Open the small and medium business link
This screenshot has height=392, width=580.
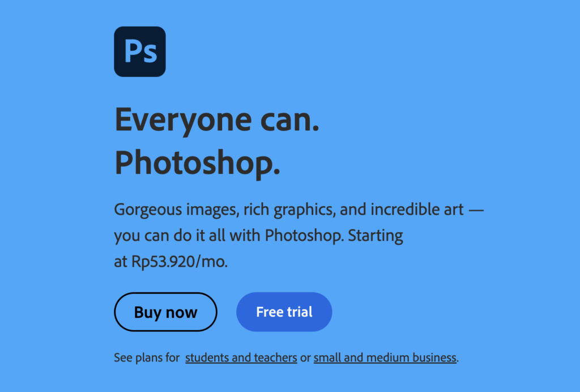(x=385, y=357)
